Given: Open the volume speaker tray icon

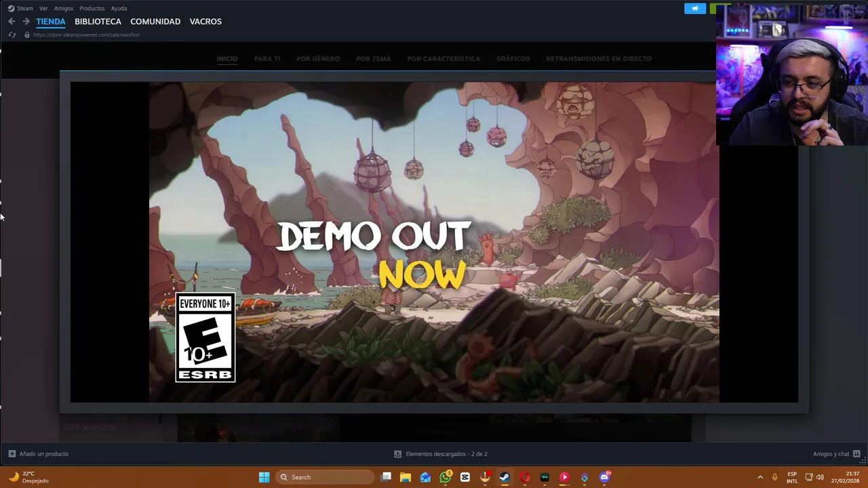Looking at the screenshot, I should tap(820, 477).
